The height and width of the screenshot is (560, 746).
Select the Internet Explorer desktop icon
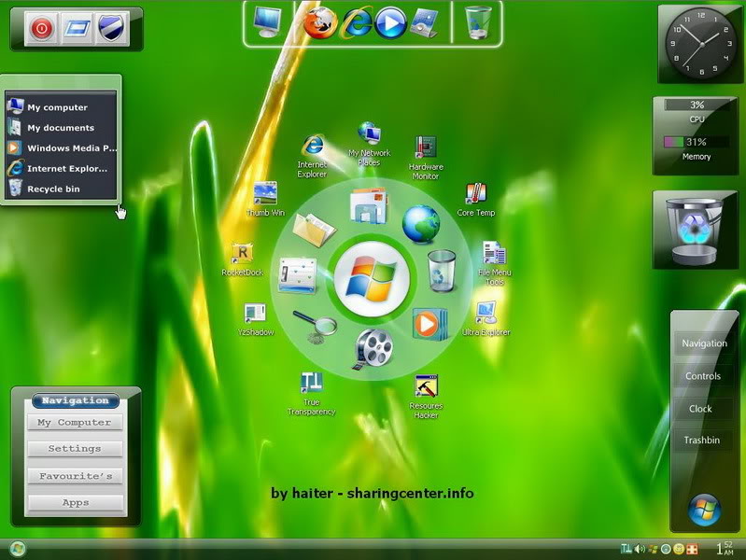(313, 156)
